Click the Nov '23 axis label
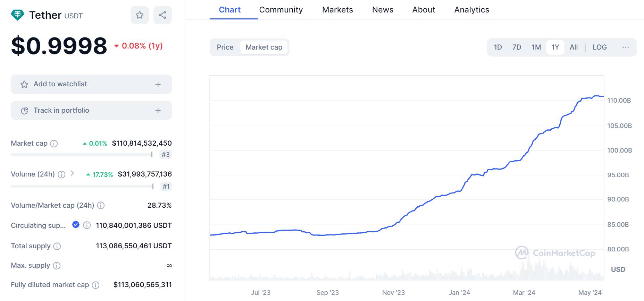This screenshot has width=644, height=301. (x=393, y=293)
